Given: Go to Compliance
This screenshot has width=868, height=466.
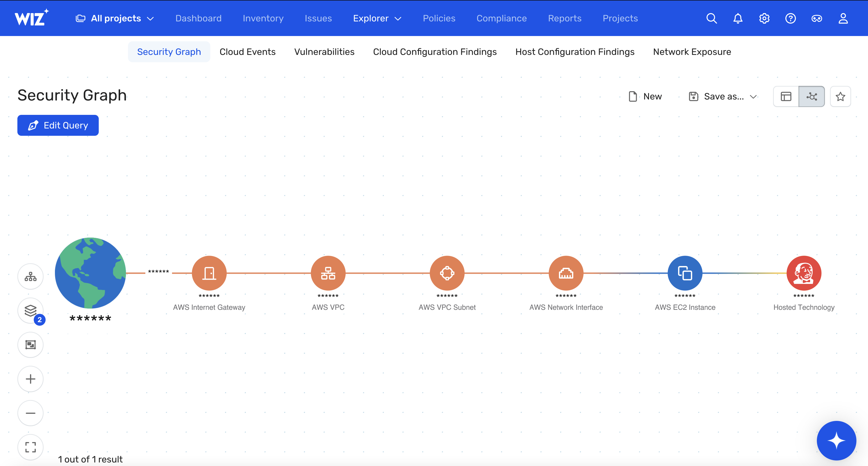Looking at the screenshot, I should pyautogui.click(x=502, y=18).
